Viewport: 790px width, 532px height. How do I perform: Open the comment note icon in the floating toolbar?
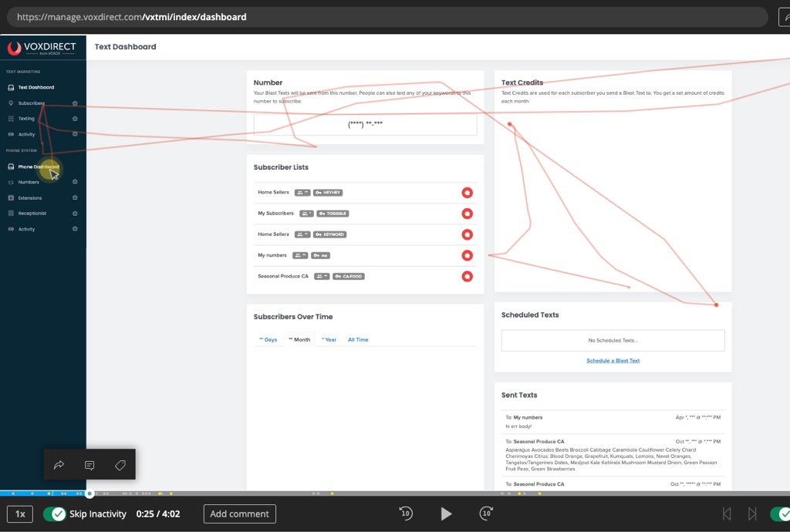[89, 465]
